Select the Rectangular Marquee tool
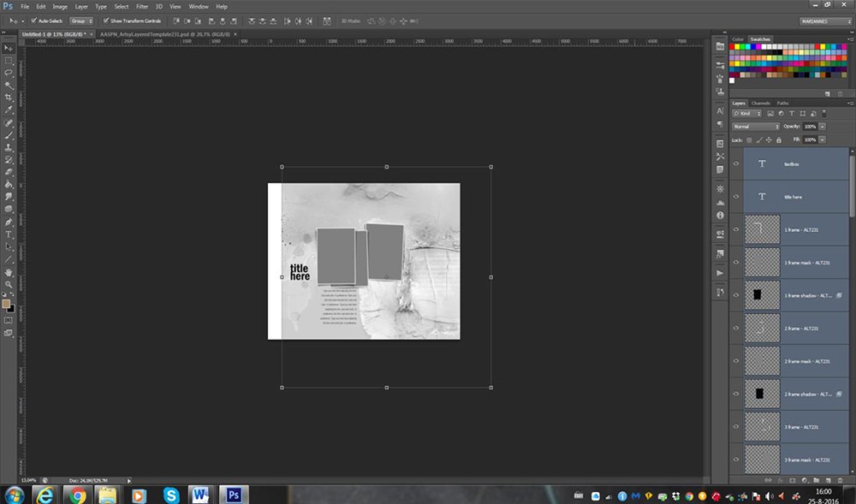The width and height of the screenshot is (856, 504). (x=9, y=61)
